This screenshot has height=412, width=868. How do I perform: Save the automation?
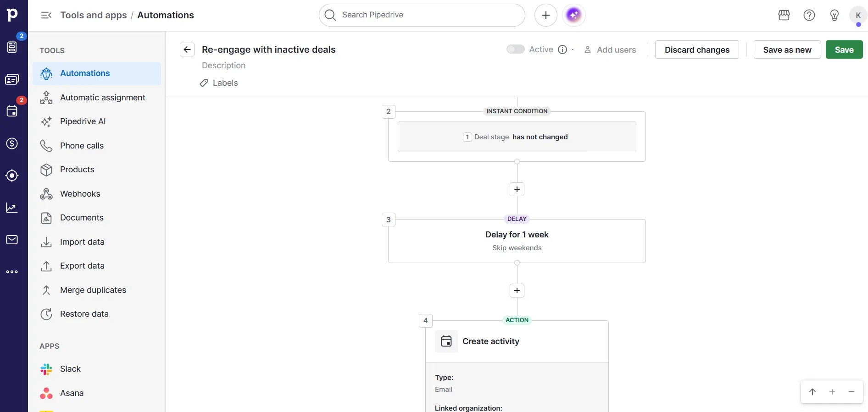tap(844, 49)
